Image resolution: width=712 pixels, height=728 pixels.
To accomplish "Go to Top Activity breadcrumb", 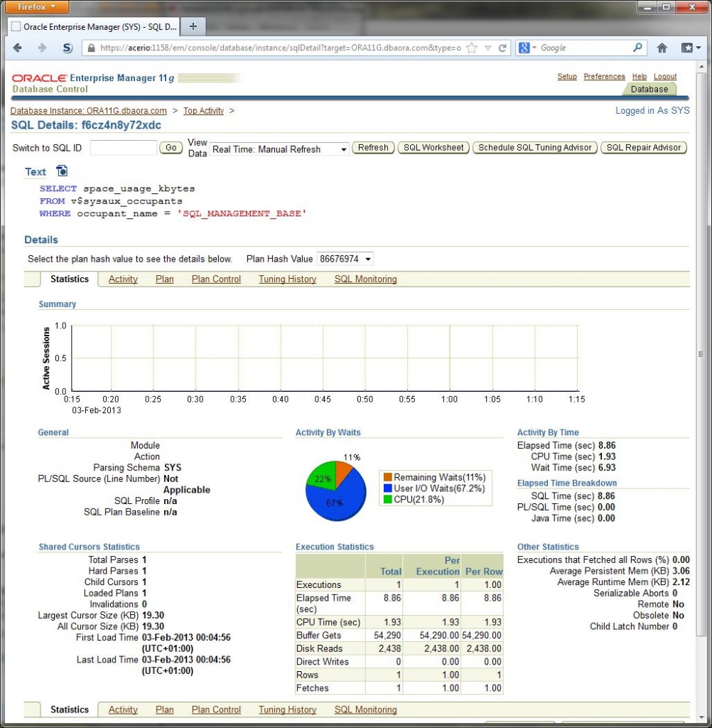I will (203, 110).
